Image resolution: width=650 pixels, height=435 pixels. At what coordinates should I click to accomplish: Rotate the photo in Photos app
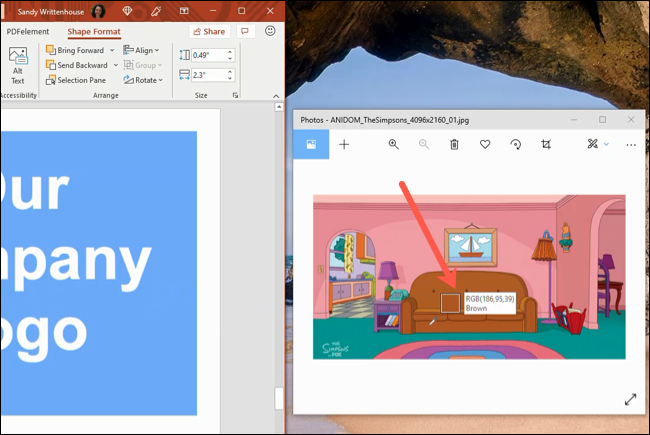tap(515, 145)
